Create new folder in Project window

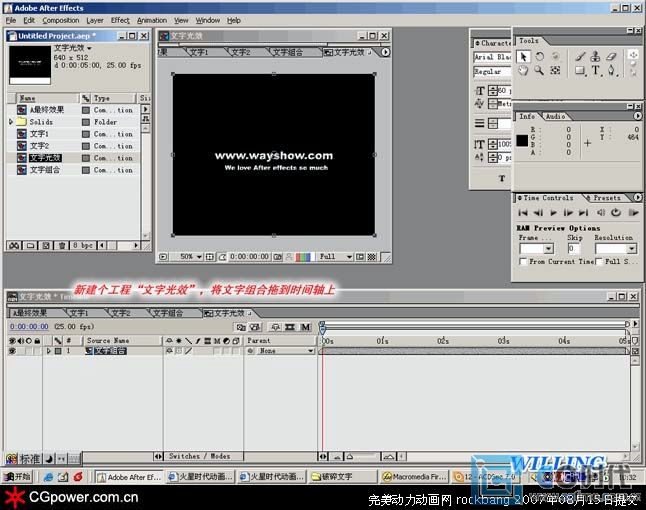tap(30, 246)
